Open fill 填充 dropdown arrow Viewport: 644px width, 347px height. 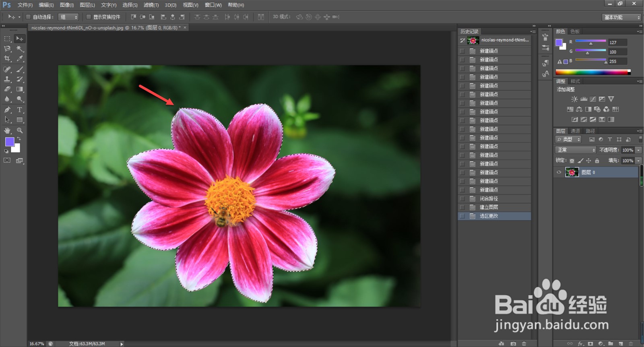[x=638, y=161]
